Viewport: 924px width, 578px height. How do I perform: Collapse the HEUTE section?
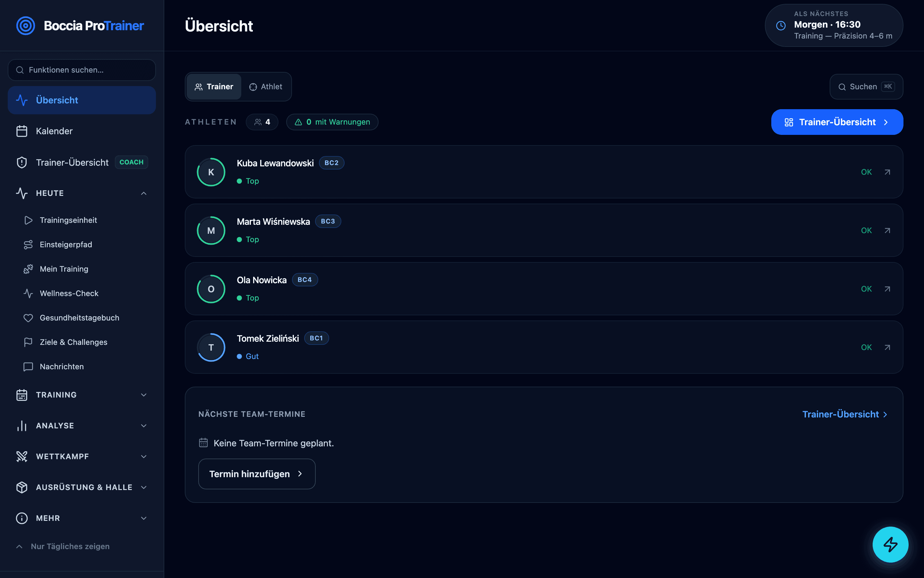[x=82, y=193]
